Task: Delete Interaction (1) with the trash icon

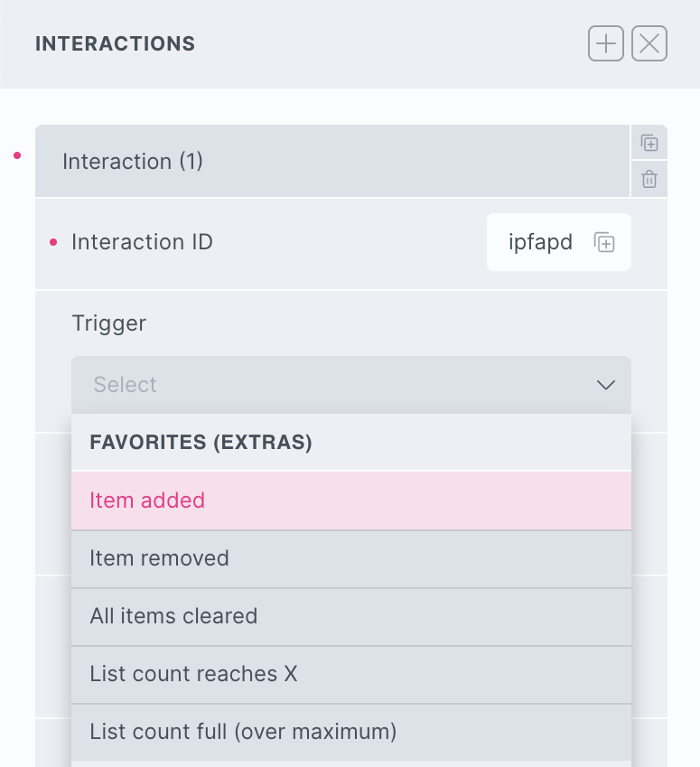Action: click(649, 180)
